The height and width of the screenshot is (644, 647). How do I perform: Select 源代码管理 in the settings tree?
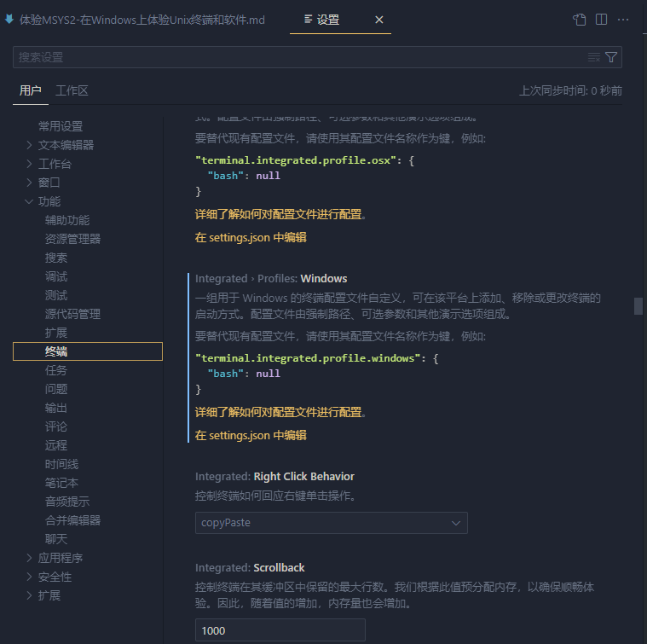[x=72, y=314]
